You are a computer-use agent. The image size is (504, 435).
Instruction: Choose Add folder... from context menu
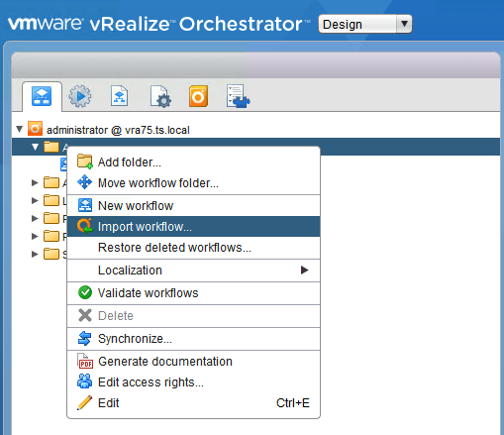[x=193, y=163]
